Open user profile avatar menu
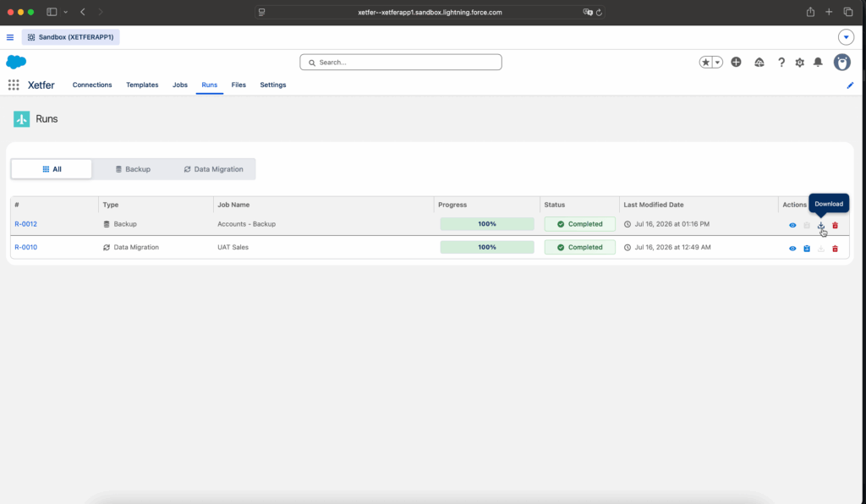This screenshot has width=866, height=504. click(x=842, y=63)
